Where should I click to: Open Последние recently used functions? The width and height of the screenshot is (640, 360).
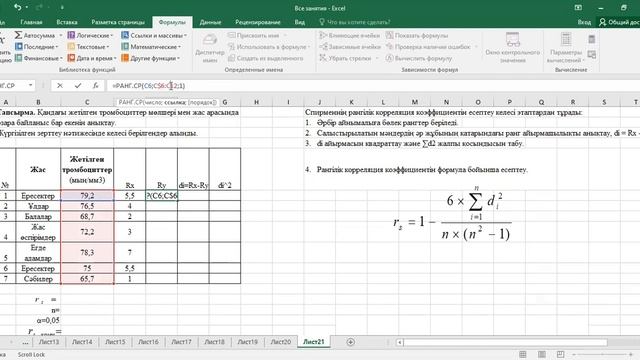click(x=36, y=47)
